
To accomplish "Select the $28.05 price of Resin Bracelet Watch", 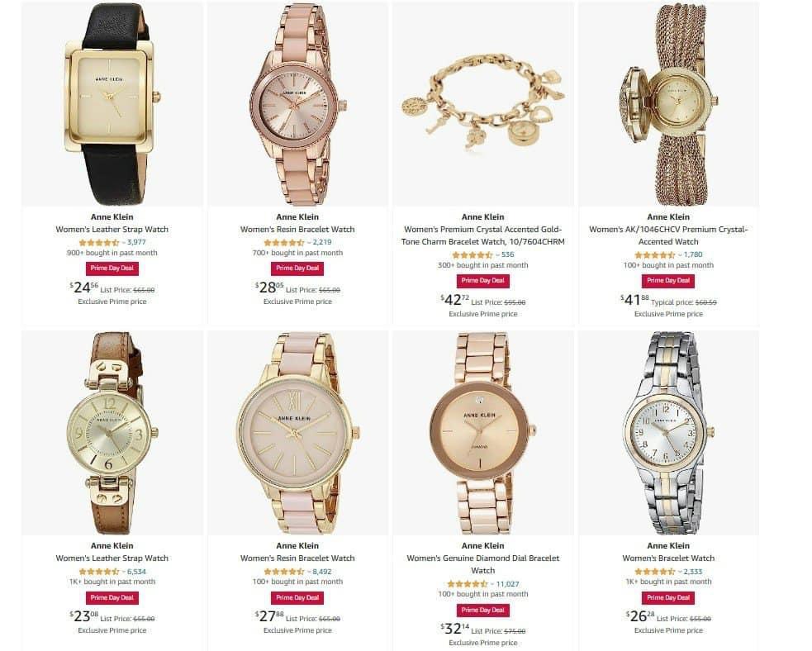I will tap(269, 287).
